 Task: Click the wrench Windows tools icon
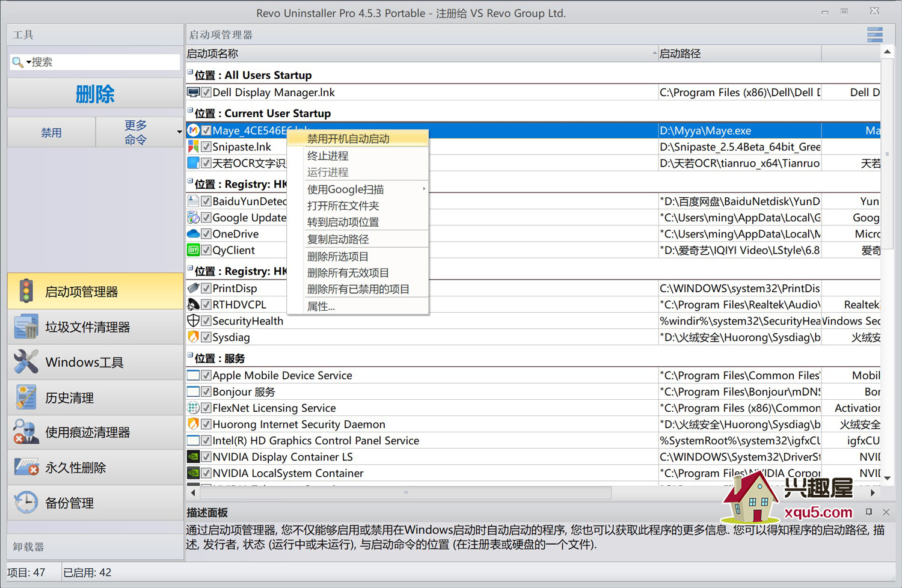(26, 362)
